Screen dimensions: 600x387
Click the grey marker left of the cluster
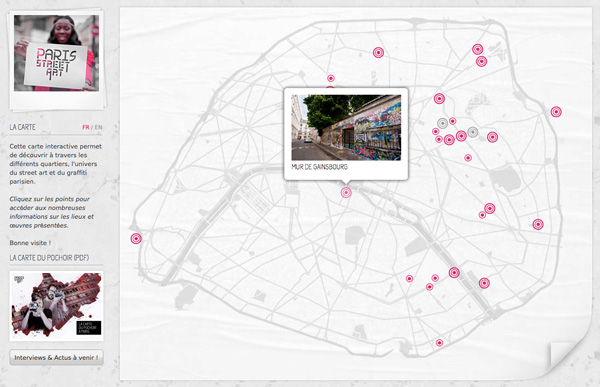442,123
